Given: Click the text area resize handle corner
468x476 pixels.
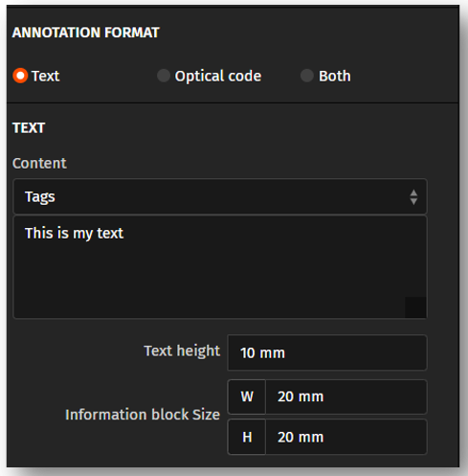Looking at the screenshot, I should tap(415, 307).
